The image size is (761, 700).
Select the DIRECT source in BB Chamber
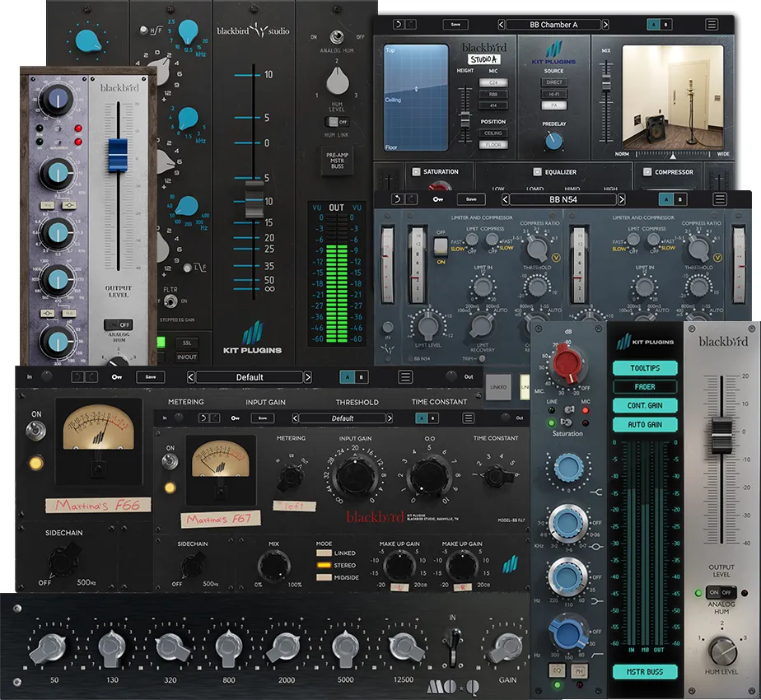pyautogui.click(x=553, y=82)
